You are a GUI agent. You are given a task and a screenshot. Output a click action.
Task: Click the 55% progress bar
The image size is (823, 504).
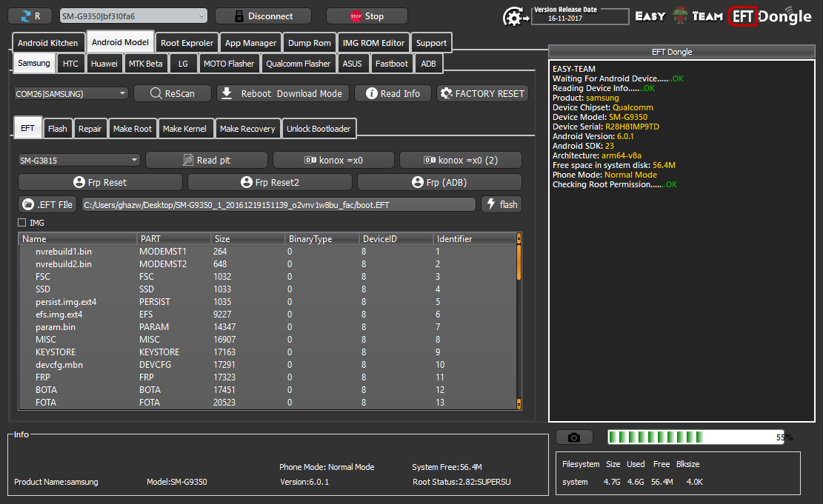tap(696, 437)
